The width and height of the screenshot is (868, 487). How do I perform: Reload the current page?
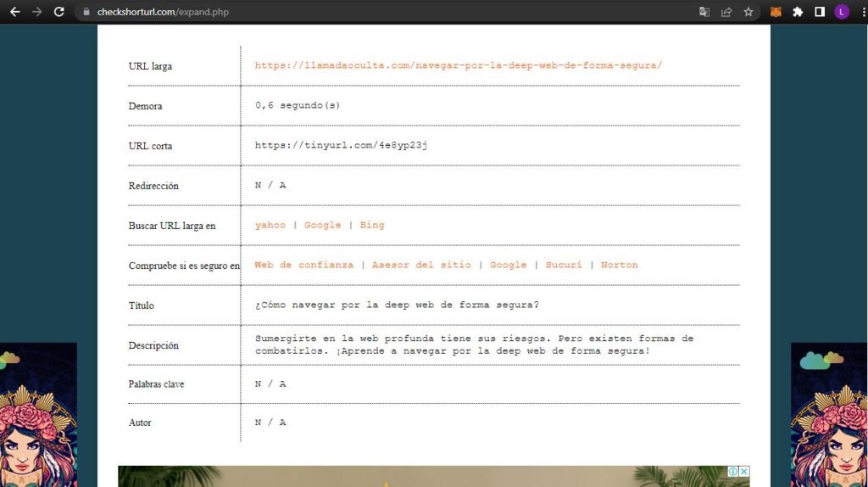pyautogui.click(x=58, y=12)
